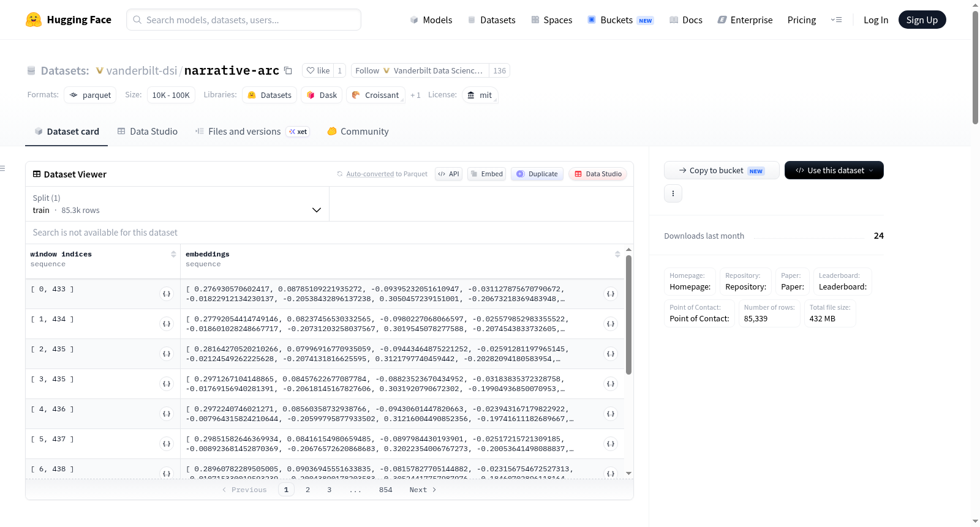Switch to the Data Studio tab
Viewport: 980px width, 527px height.
(148, 132)
